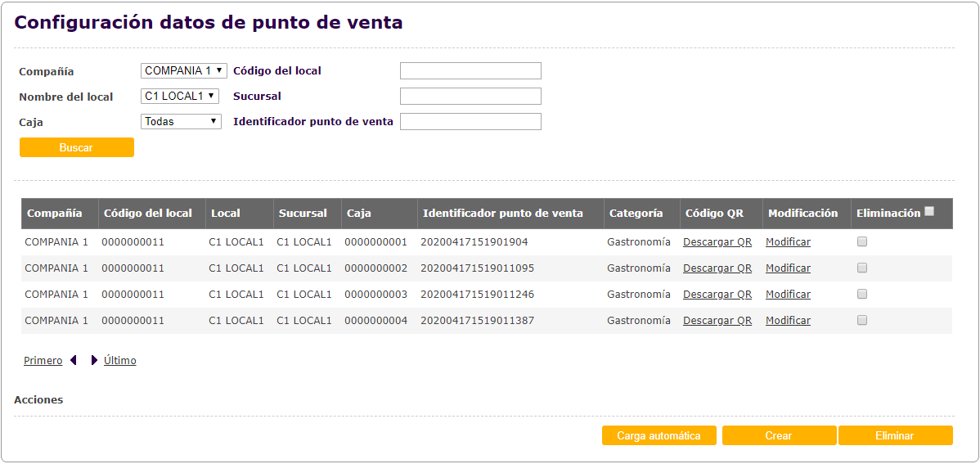Expand the Nombre del local dropdown
Viewport: 980px width, 464px height.
click(x=180, y=96)
